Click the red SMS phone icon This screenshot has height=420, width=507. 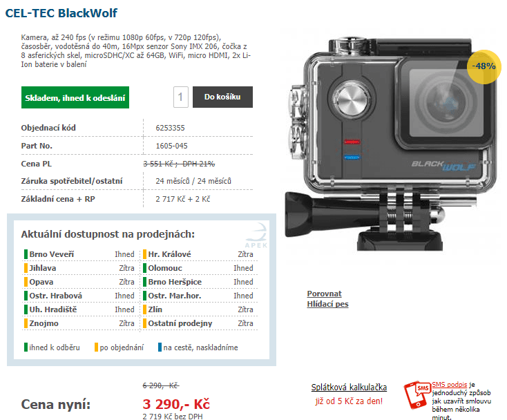coord(417,394)
